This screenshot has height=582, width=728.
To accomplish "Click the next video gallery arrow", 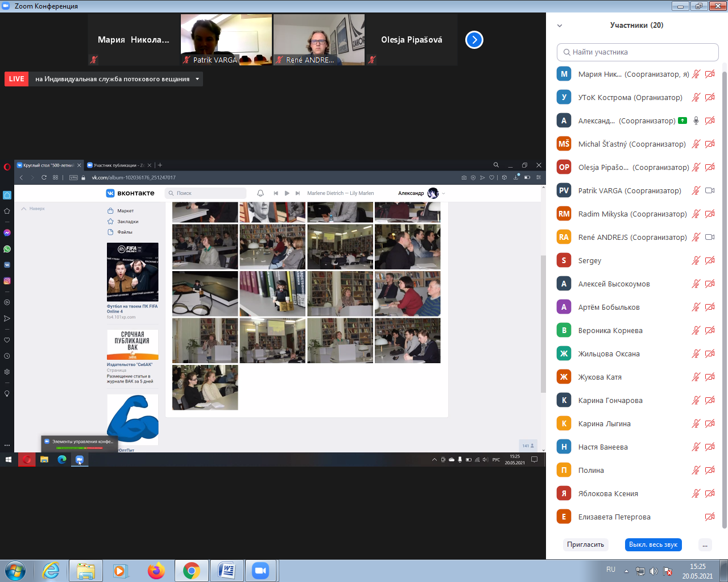I will point(474,40).
